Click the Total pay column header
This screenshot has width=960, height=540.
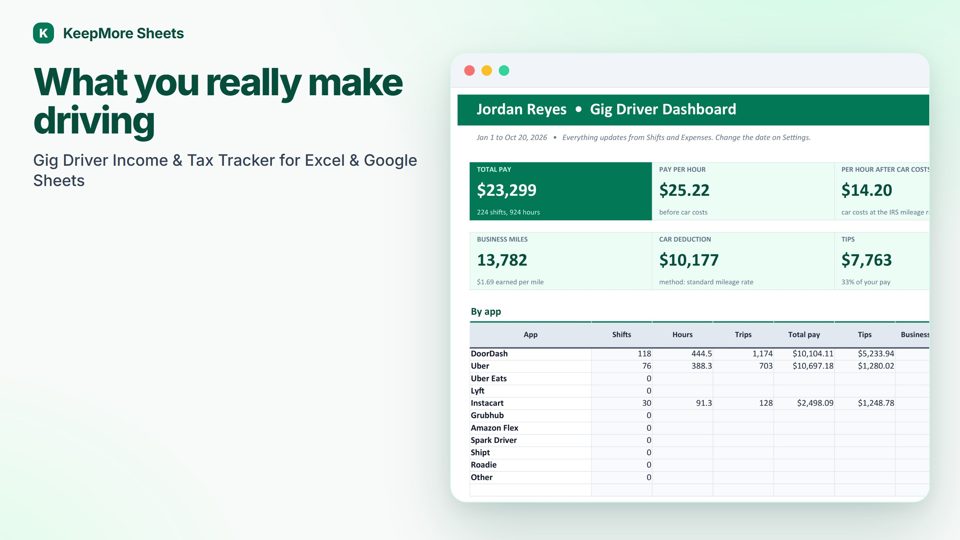click(x=804, y=334)
